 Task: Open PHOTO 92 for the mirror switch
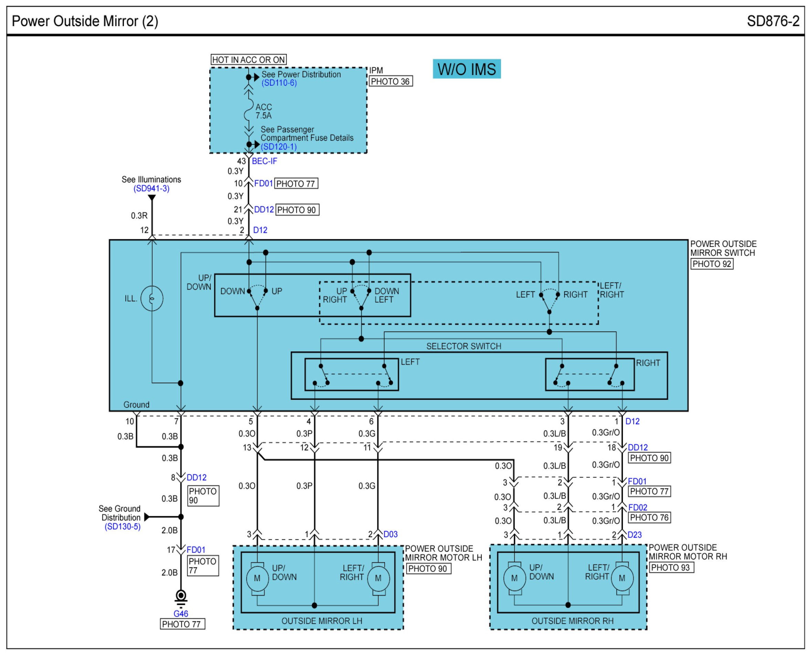coord(712,264)
